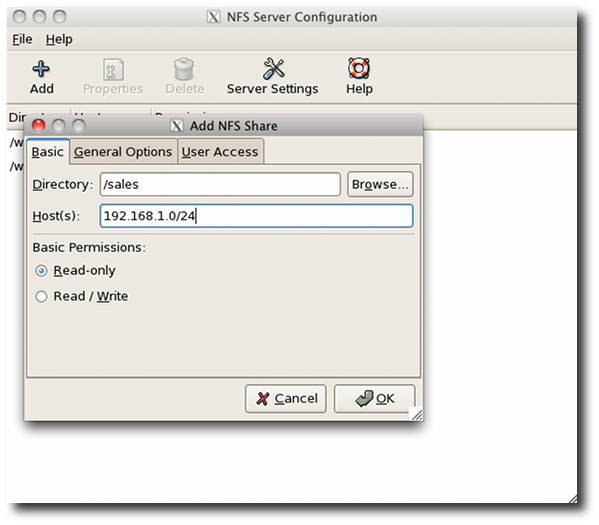Image resolution: width=599 pixels, height=525 pixels.
Task: Confirm the share with OK
Action: 374,399
